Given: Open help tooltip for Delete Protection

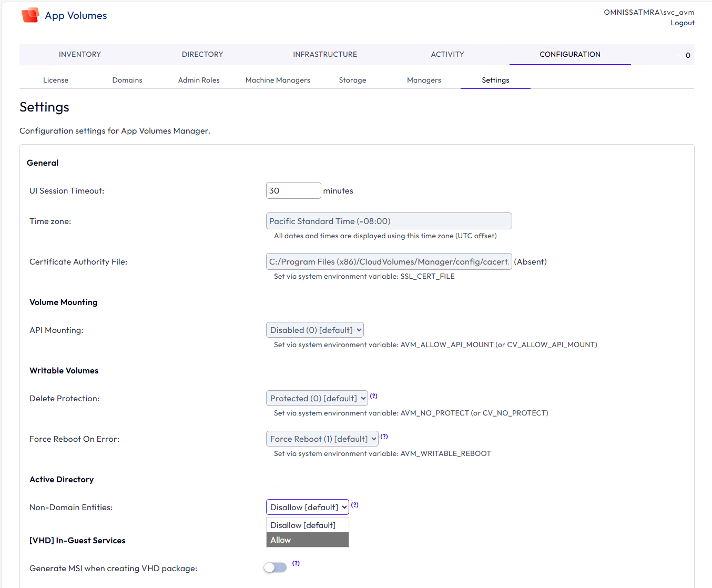Looking at the screenshot, I should 373,396.
